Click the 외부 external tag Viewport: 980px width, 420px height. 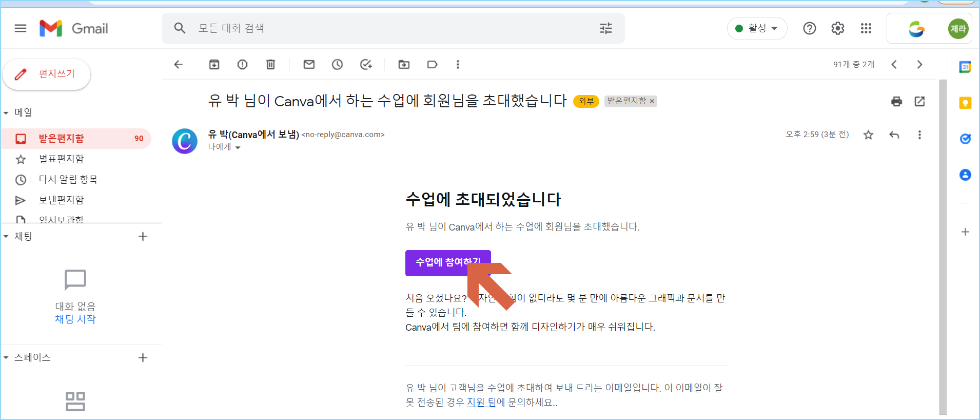(586, 101)
